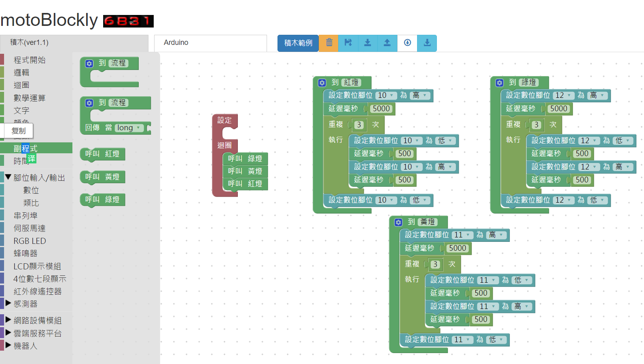Select the LCD顯示模組 category
Image resolution: width=644 pixels, height=364 pixels.
click(37, 266)
